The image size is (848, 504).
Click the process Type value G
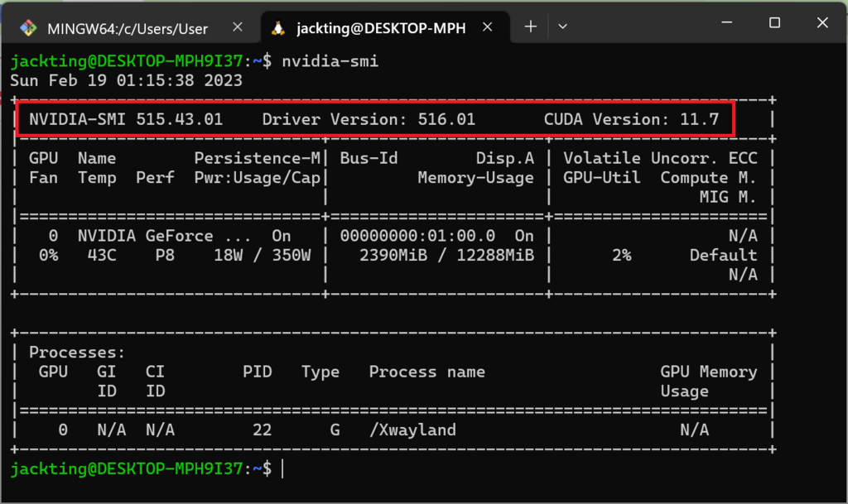coord(335,430)
